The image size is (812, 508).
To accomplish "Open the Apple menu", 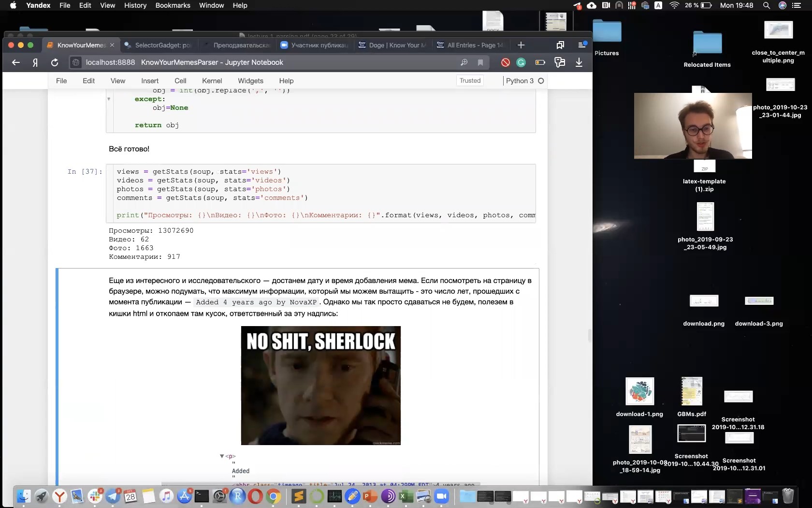I will click(x=13, y=5).
